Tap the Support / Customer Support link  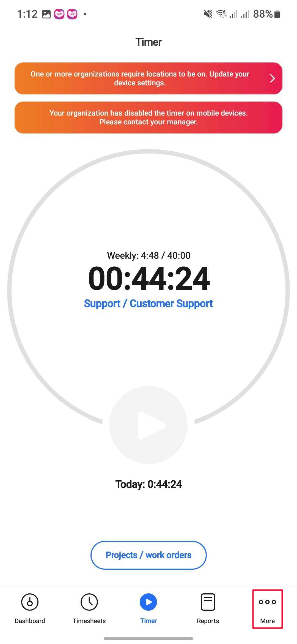[148, 304]
